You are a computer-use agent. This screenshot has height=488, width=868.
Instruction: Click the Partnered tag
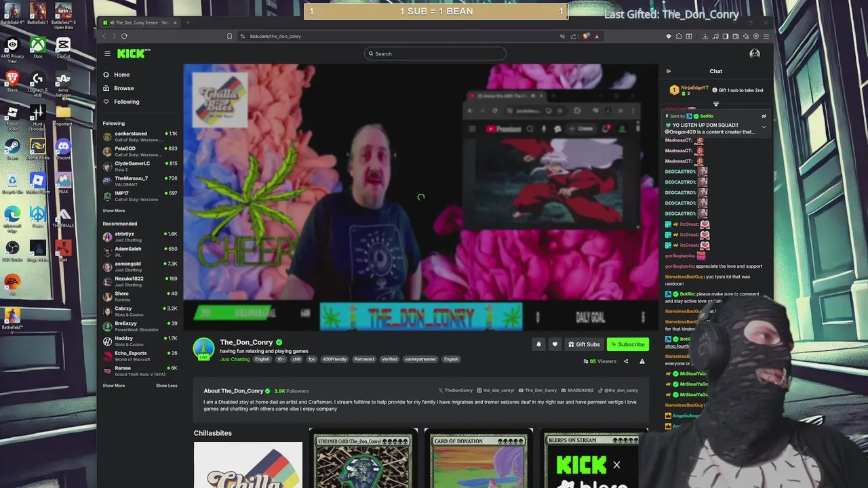[x=363, y=359]
